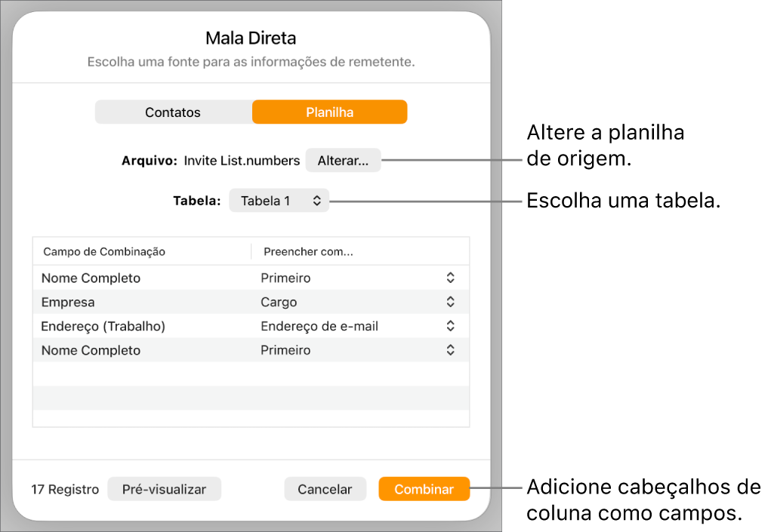The image size is (771, 532).
Task: Select the Planilha tab
Action: (329, 112)
